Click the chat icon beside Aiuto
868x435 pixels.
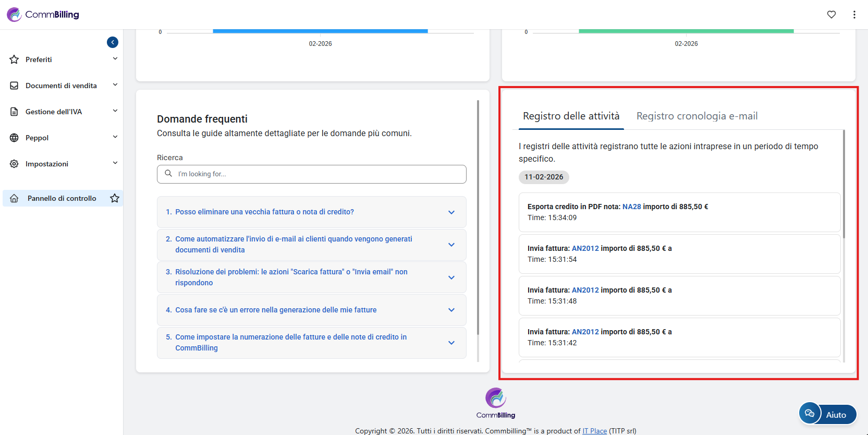[x=810, y=414]
